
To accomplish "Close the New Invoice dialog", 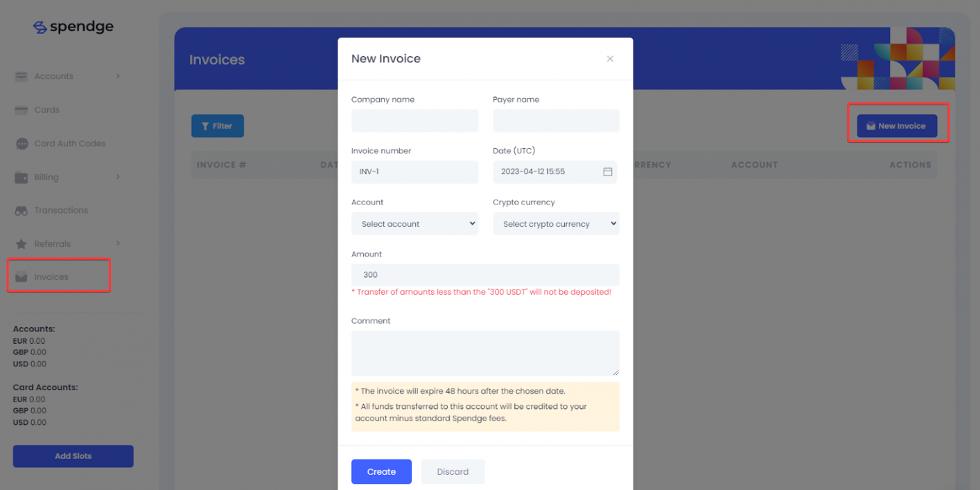I will point(610,59).
